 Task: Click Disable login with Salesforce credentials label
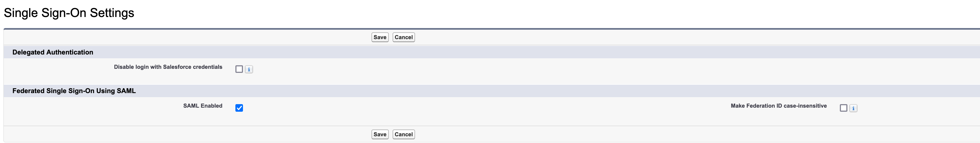point(168,67)
